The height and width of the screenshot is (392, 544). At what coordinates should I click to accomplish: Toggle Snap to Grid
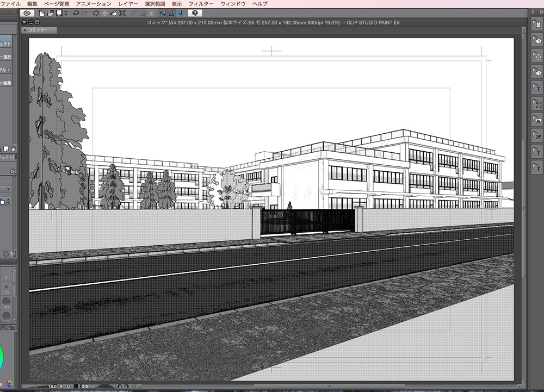point(180,13)
